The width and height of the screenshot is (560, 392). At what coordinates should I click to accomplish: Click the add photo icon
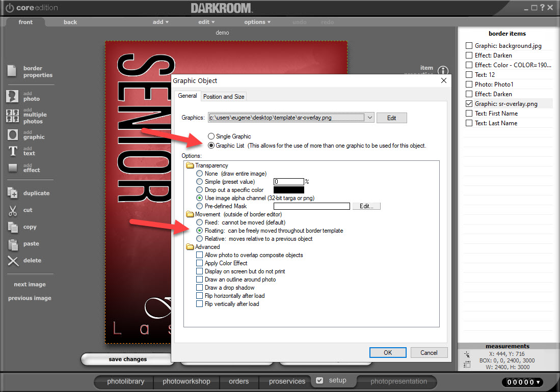(13, 96)
